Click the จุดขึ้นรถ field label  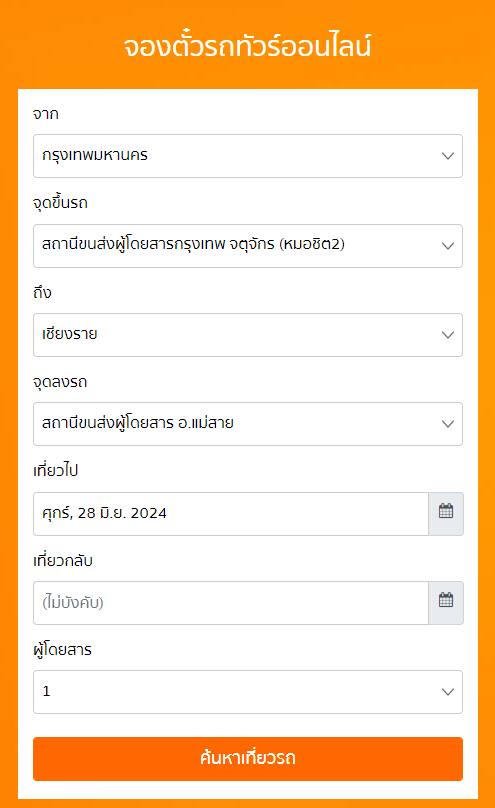(60, 203)
